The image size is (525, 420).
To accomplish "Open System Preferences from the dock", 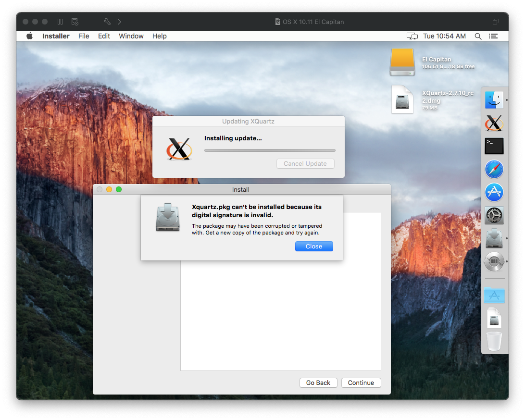I will [x=494, y=215].
